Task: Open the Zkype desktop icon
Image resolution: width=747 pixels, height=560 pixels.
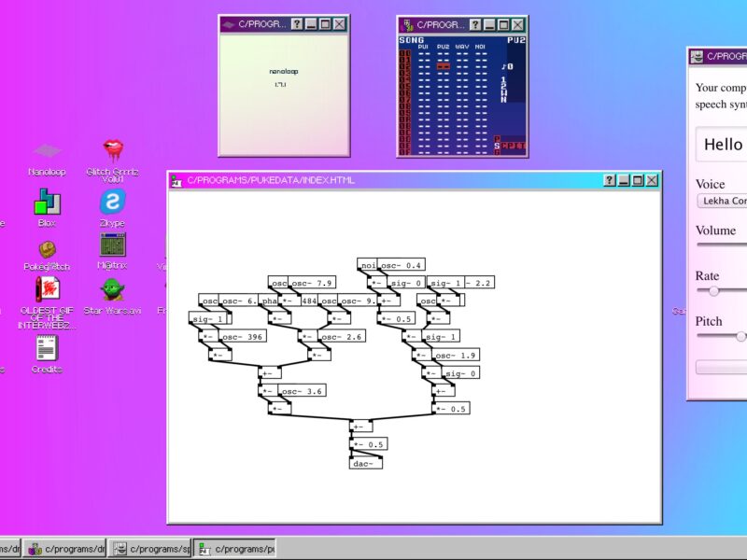Action: (112, 202)
